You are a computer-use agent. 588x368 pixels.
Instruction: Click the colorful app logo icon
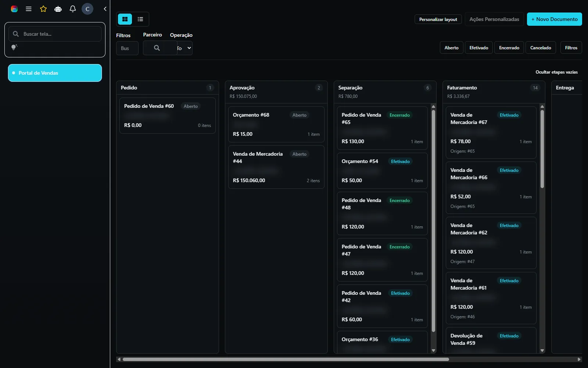[x=14, y=9]
